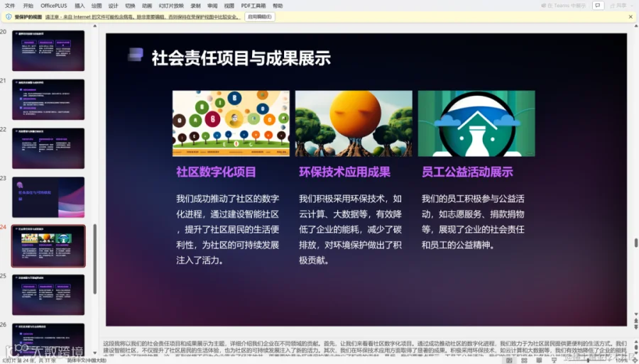Click the heading 环保技术应用成果
The width and height of the screenshot is (639, 364).
point(344,172)
